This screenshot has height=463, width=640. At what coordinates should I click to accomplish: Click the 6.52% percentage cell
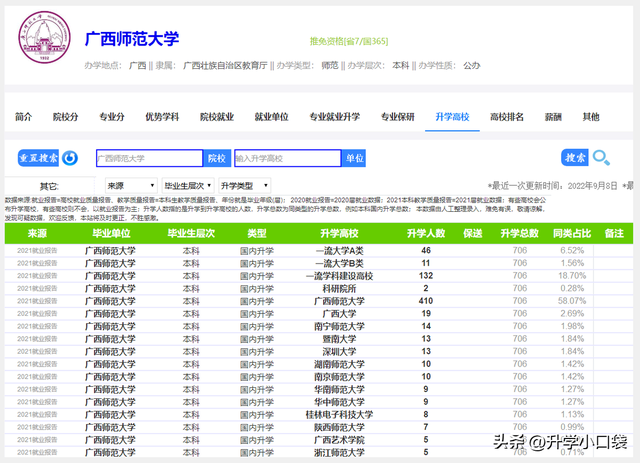point(572,250)
